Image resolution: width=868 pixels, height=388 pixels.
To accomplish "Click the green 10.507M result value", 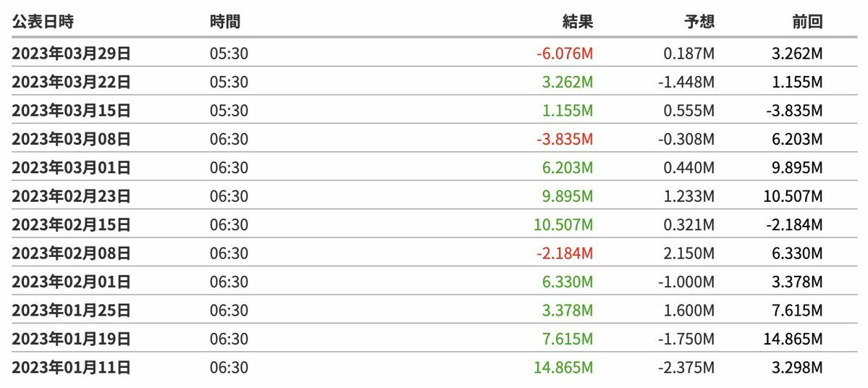I will (x=563, y=225).
